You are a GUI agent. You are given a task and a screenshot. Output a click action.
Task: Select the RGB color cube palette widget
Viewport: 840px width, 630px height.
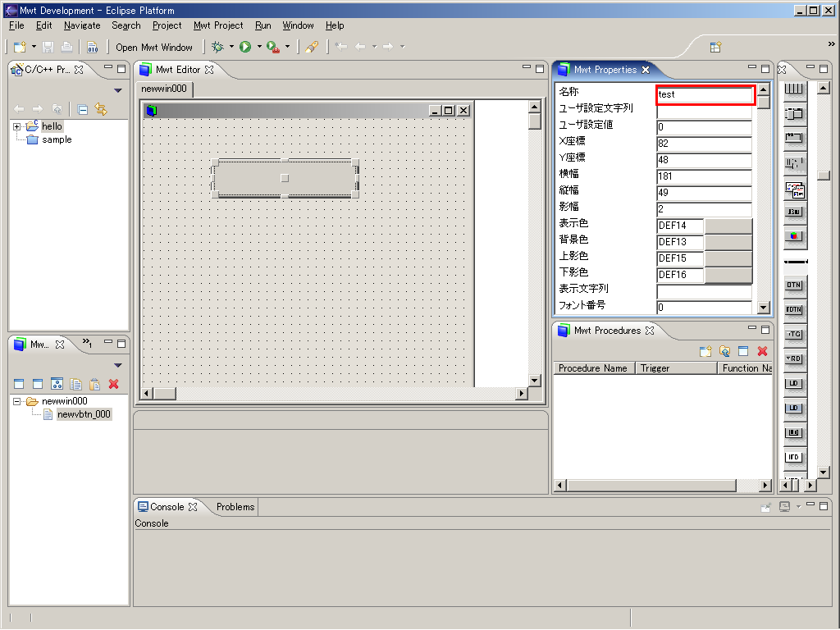click(793, 235)
